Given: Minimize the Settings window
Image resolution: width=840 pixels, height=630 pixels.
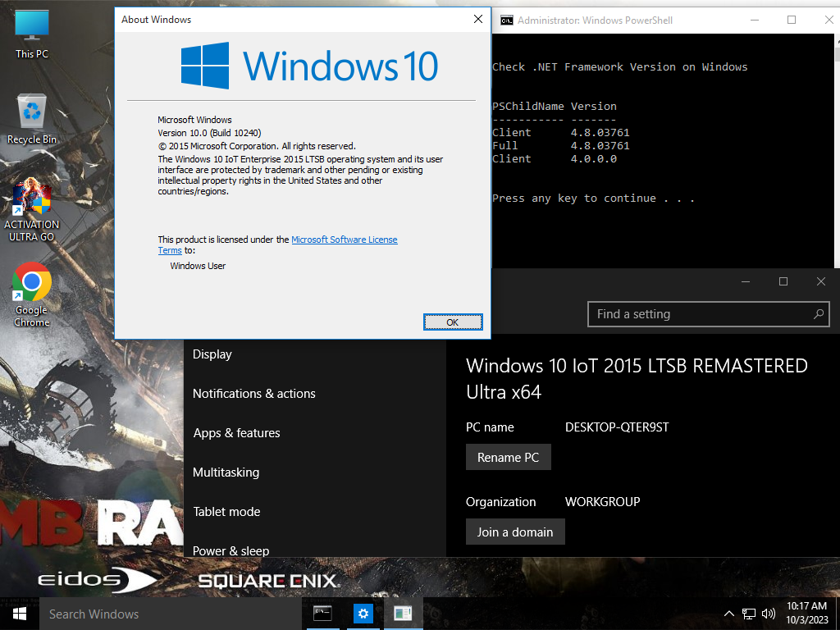Looking at the screenshot, I should [745, 281].
